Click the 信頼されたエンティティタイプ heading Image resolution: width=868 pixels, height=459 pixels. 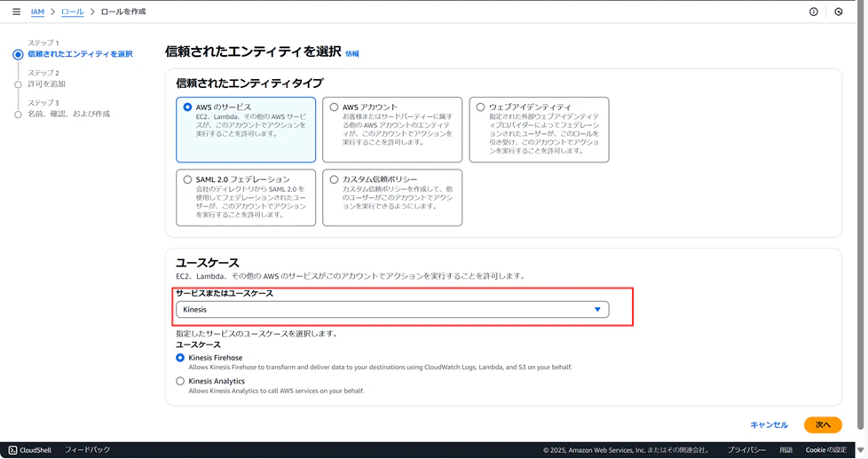click(x=249, y=83)
